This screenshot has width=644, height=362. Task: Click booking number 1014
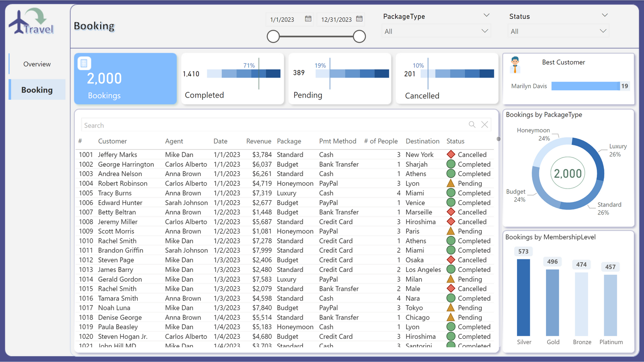point(86,279)
